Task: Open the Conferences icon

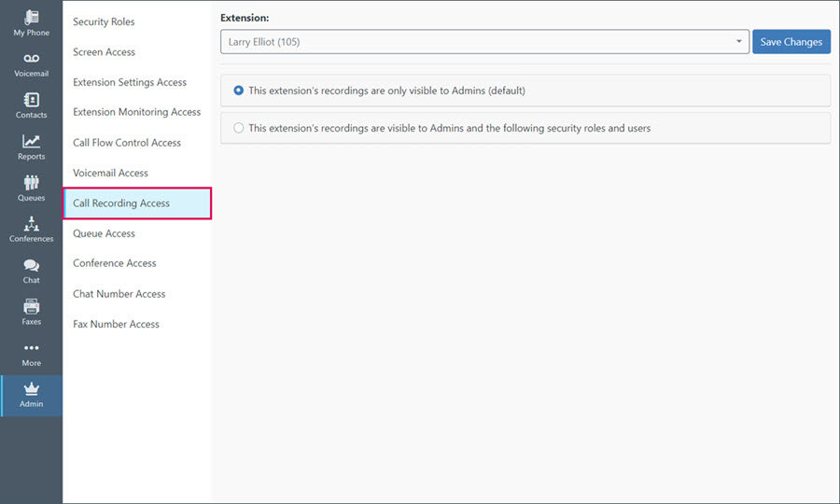Action: 31,223
